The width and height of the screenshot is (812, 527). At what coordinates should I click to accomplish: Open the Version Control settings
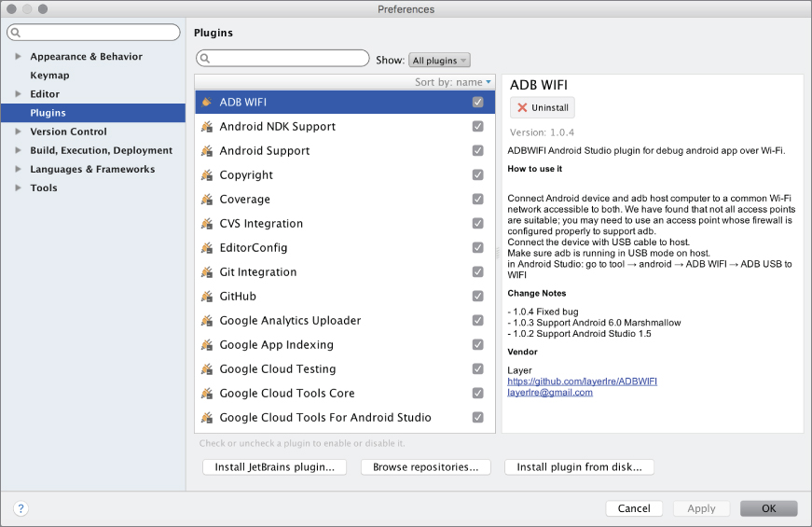tap(68, 132)
